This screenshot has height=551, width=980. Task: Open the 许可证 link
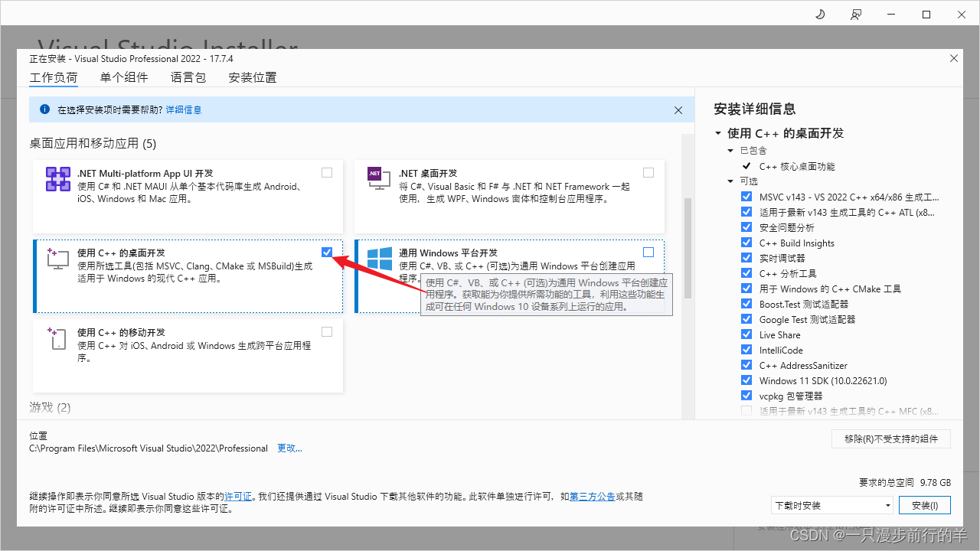[x=238, y=497]
